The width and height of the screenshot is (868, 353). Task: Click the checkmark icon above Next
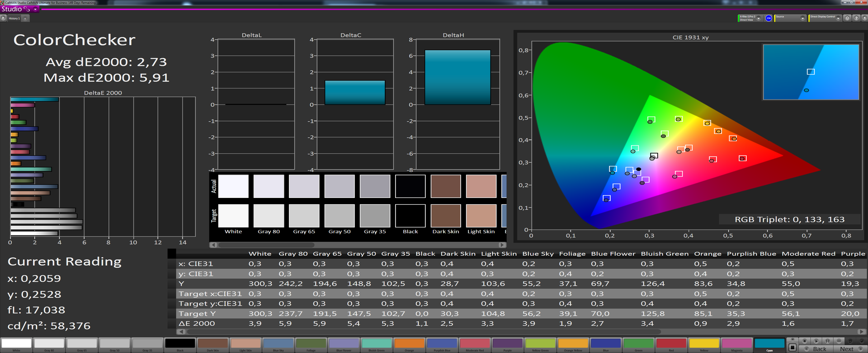(861, 341)
